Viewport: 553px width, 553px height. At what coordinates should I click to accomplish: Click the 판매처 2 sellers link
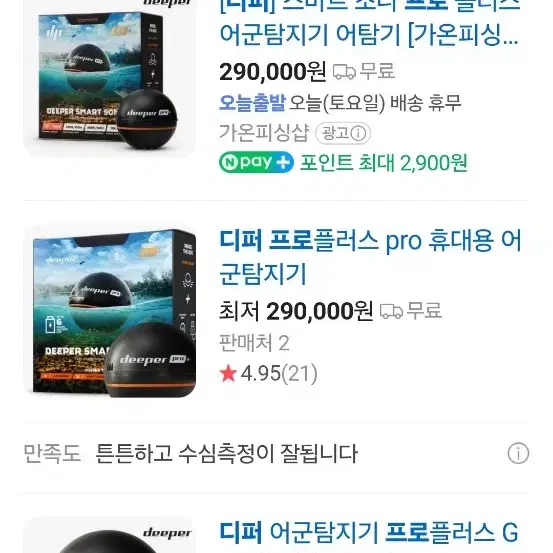[254, 343]
